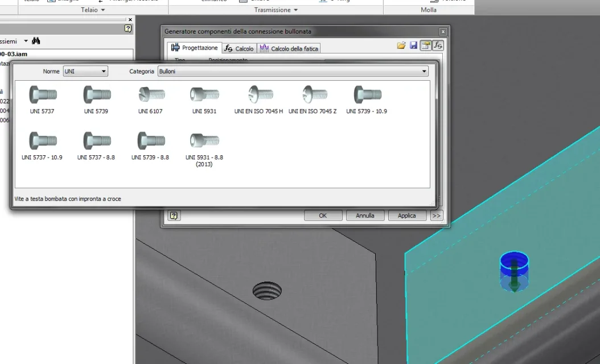Click the Annulla button
Viewport: 600px width, 364px height.
[365, 216]
